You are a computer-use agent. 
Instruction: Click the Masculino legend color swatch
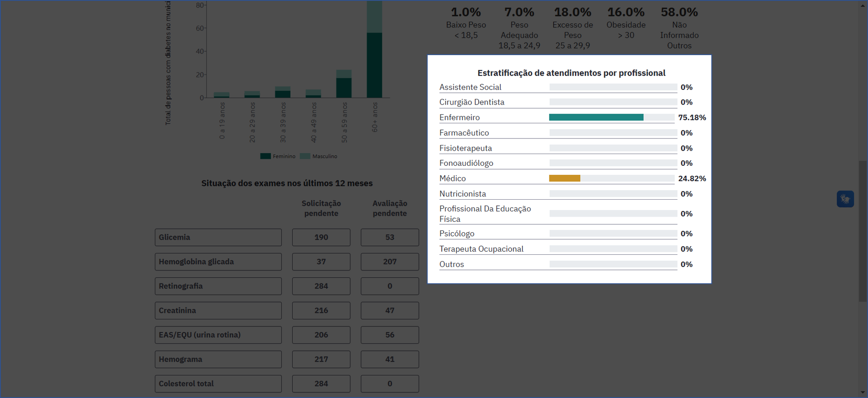pos(305,156)
